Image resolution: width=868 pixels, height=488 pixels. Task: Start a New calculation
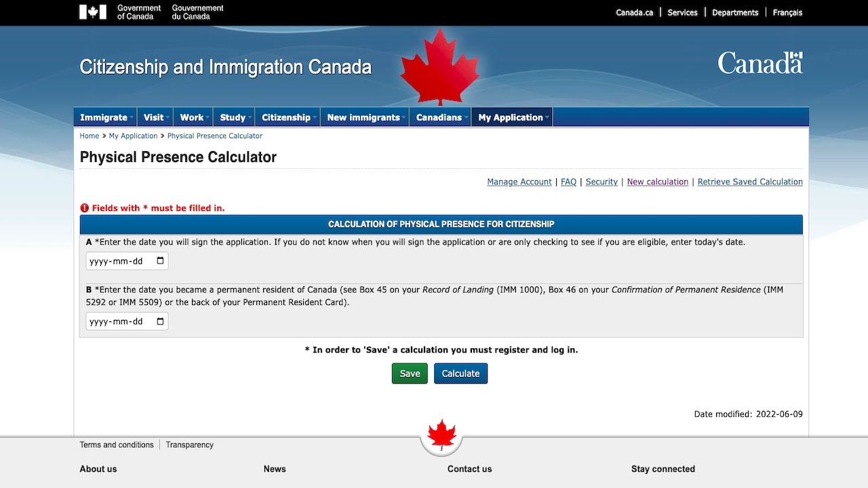click(x=658, y=182)
